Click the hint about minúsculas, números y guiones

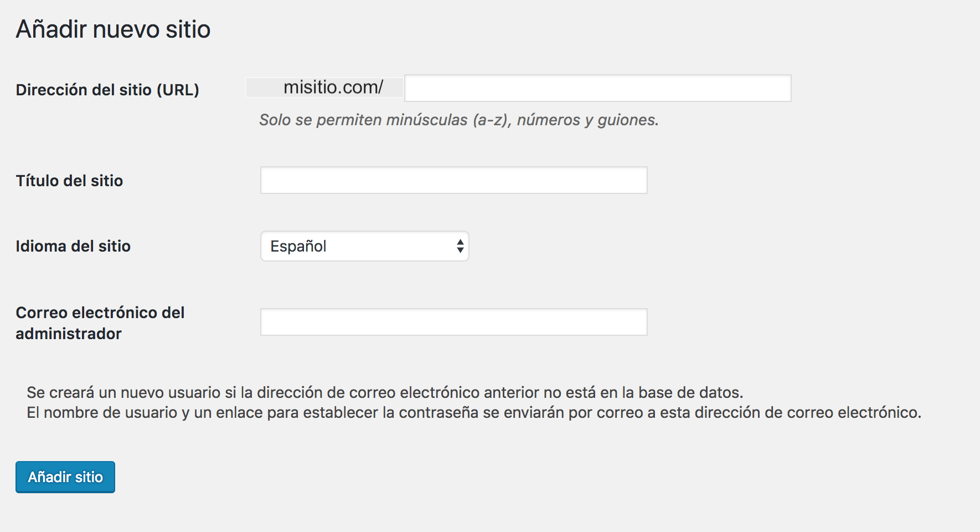[458, 120]
